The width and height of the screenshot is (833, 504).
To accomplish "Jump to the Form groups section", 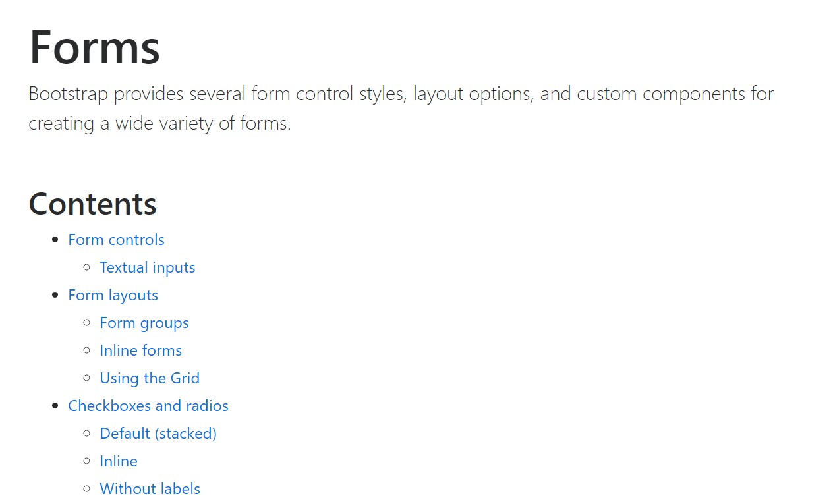I will [144, 323].
